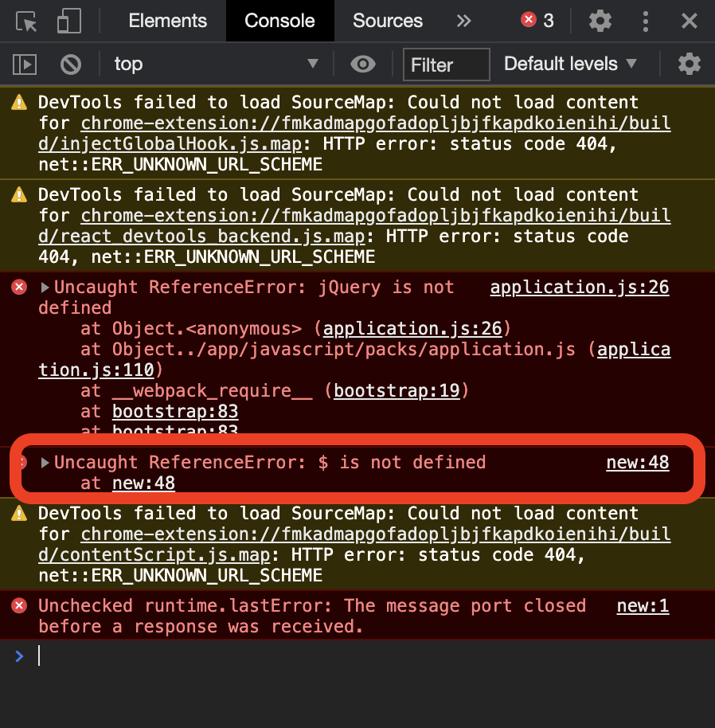This screenshot has height=728, width=715.
Task: Open the top context dropdown
Action: [217, 64]
